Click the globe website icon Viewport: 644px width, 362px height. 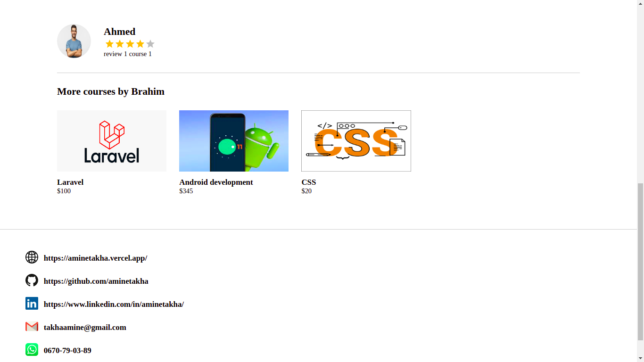click(32, 257)
